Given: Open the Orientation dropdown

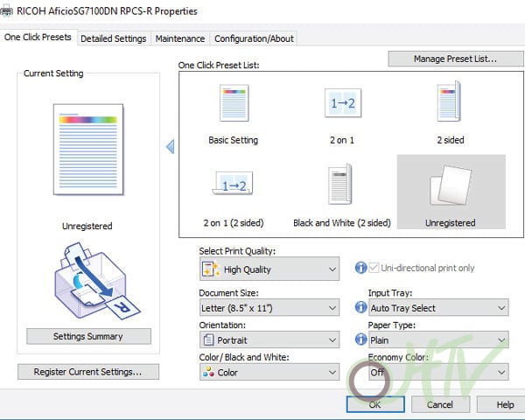Looking at the screenshot, I should (269, 340).
